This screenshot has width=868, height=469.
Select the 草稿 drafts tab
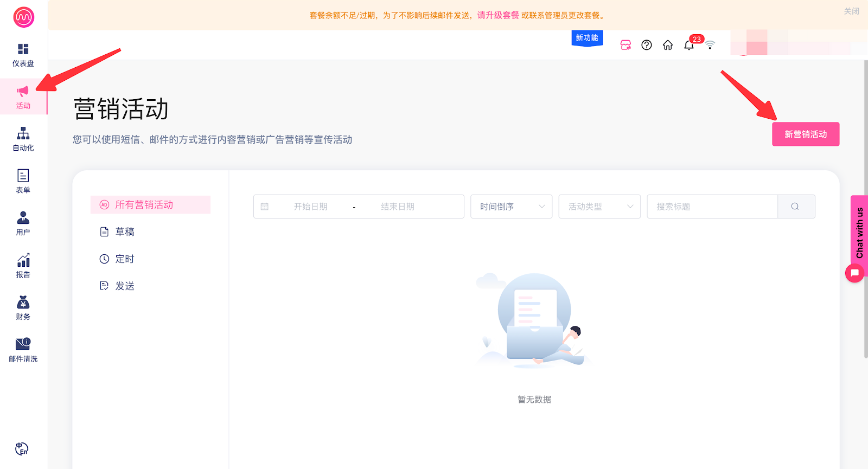[x=125, y=232]
